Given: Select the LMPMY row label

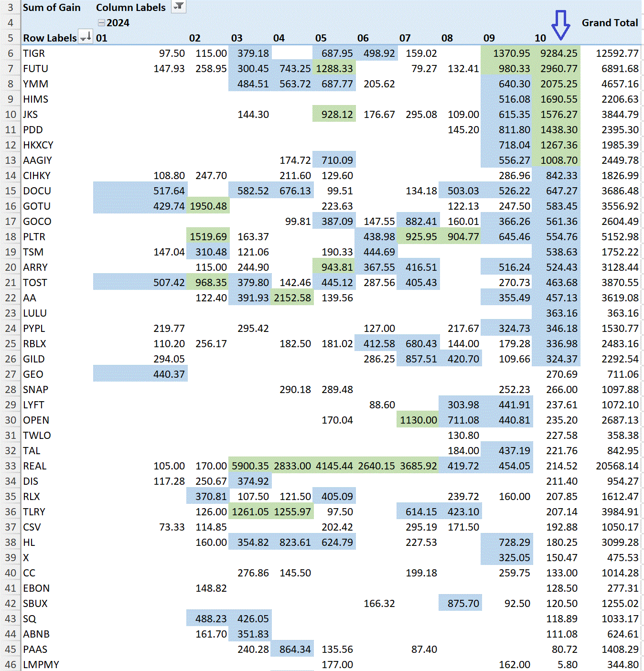Looking at the screenshot, I should coord(41,665).
